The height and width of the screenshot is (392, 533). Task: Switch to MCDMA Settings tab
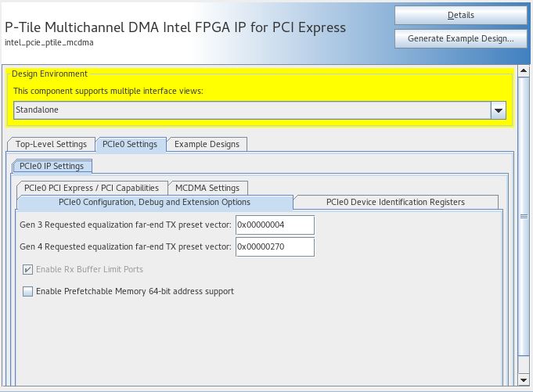207,188
